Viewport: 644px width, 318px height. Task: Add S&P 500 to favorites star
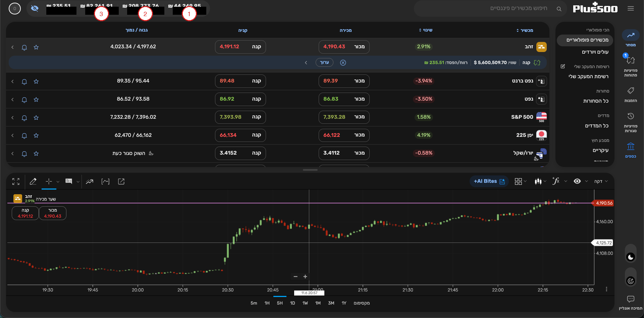(x=36, y=118)
